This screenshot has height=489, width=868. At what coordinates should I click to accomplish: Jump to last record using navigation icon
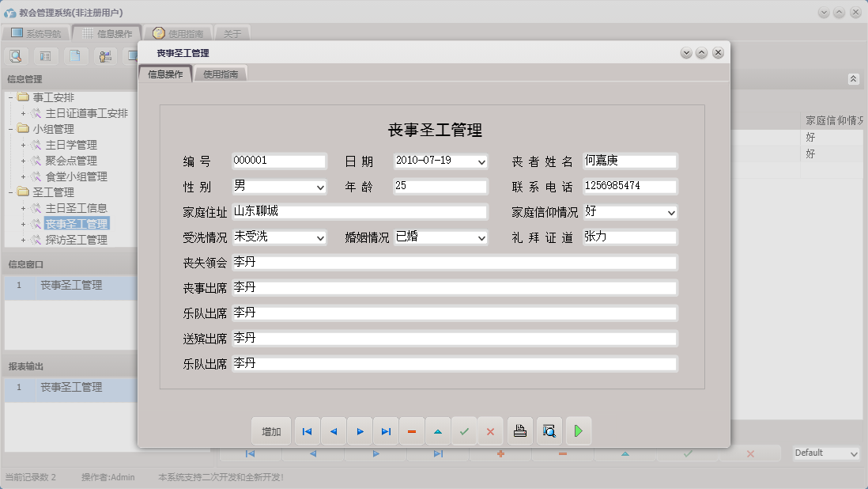tap(386, 430)
